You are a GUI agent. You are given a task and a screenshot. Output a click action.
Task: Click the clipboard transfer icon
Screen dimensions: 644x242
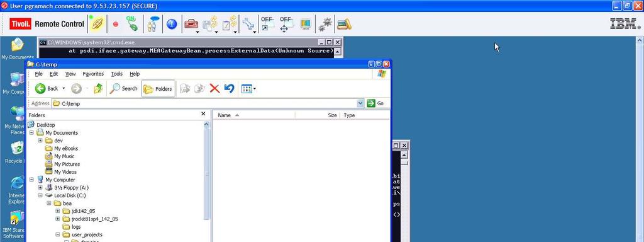[x=229, y=24]
